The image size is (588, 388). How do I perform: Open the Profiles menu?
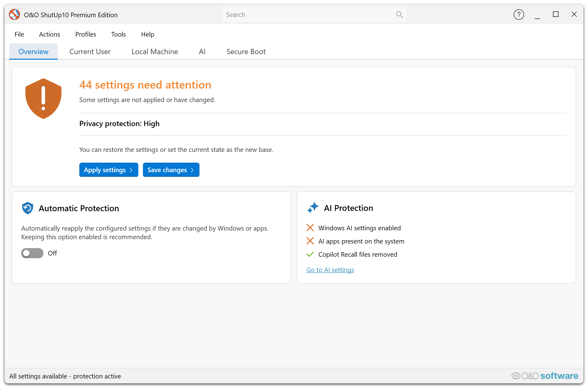click(86, 34)
